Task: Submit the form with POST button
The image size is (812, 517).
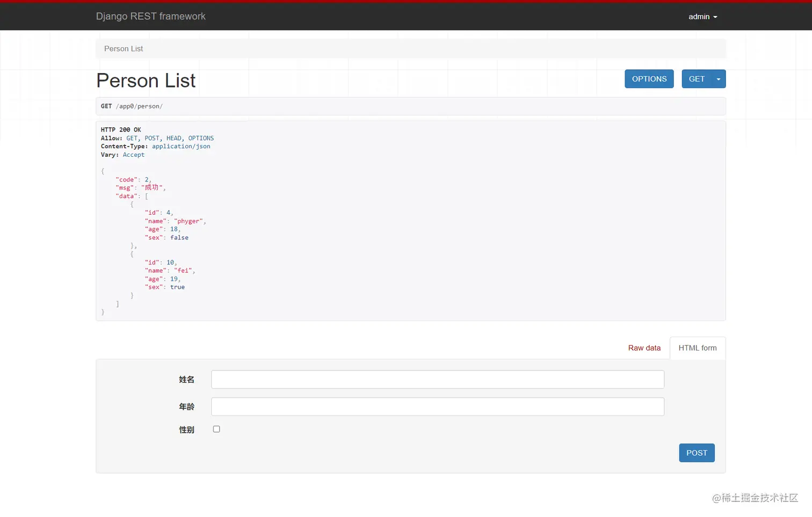Action: pos(697,453)
